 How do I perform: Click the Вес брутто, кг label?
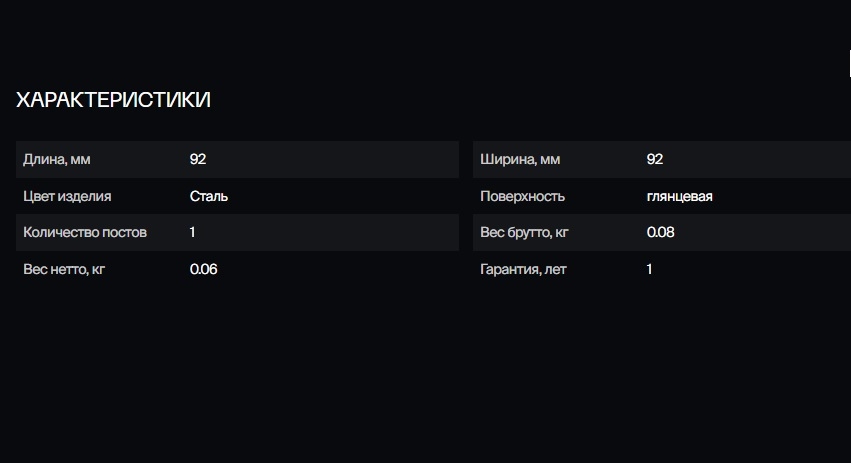pos(524,232)
